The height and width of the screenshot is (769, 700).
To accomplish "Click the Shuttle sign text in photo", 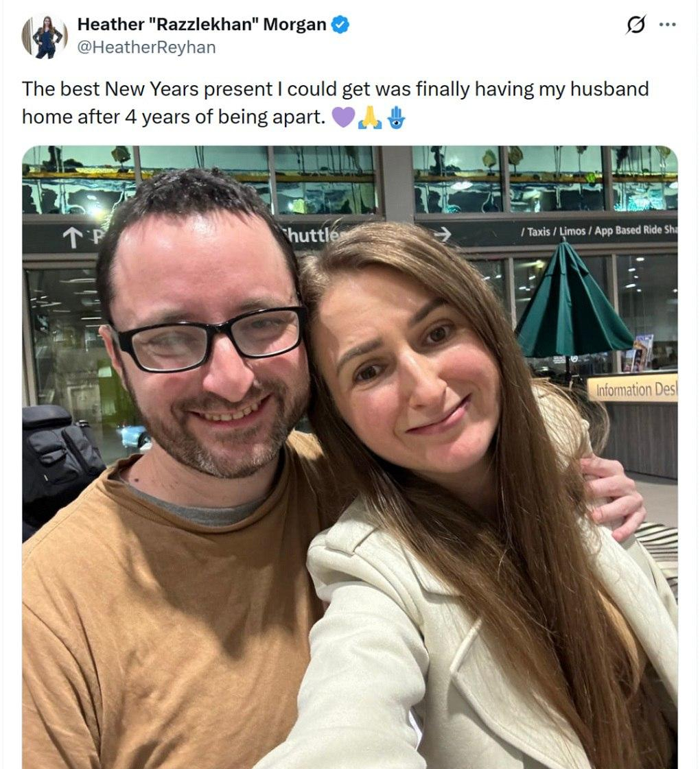I will click(313, 235).
